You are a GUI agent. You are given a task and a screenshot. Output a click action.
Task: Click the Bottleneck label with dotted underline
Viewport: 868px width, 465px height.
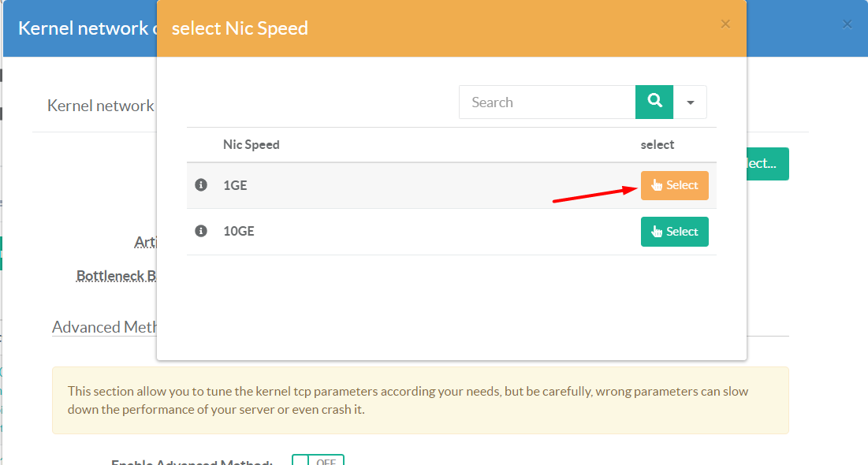pyautogui.click(x=114, y=276)
